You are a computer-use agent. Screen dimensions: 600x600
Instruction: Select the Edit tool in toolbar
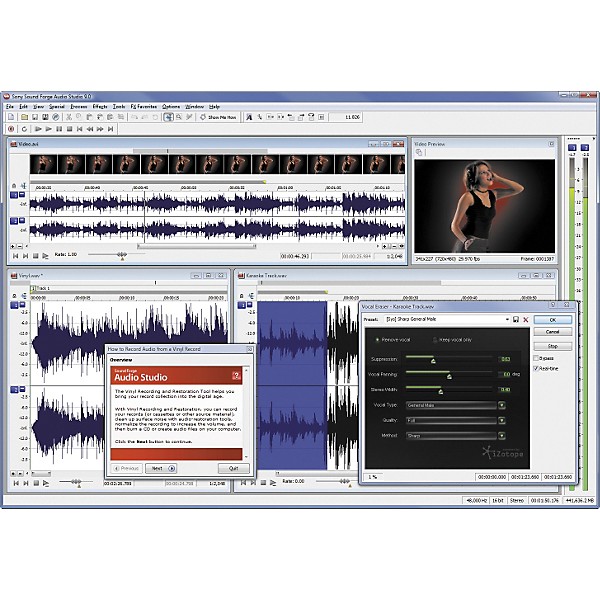168,117
